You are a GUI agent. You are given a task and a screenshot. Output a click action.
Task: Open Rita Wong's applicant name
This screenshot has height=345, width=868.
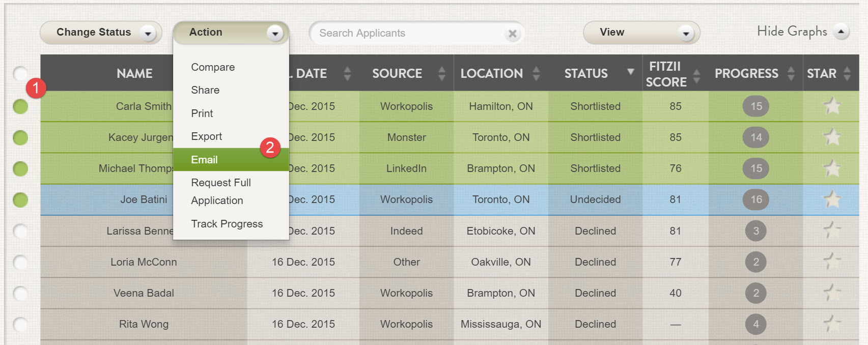point(144,324)
